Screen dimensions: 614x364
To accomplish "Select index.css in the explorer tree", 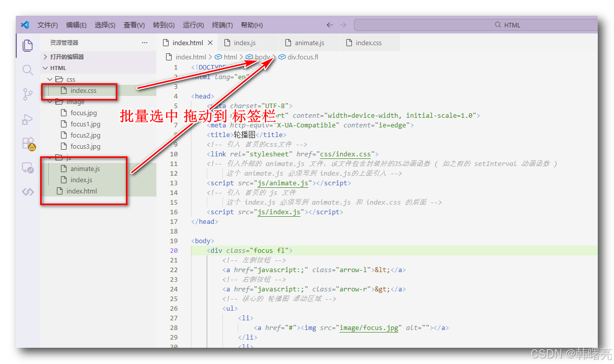I will (98, 91).
